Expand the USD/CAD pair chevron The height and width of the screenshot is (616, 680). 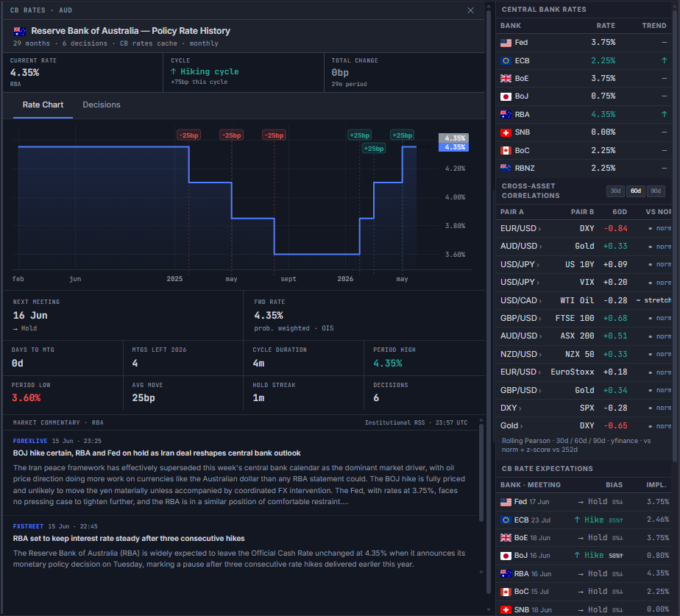(540, 300)
